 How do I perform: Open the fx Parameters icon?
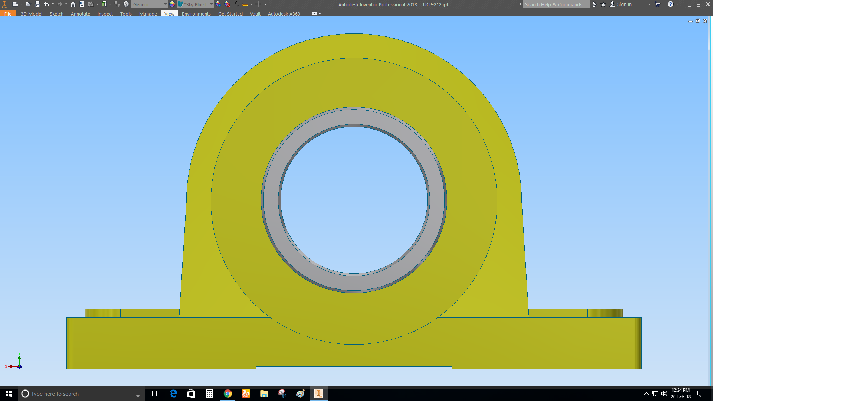[236, 4]
